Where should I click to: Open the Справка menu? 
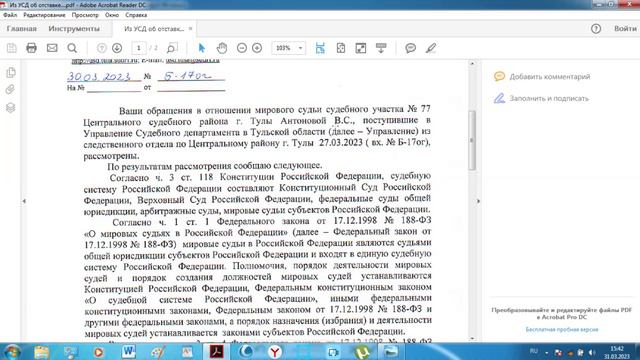tap(136, 15)
